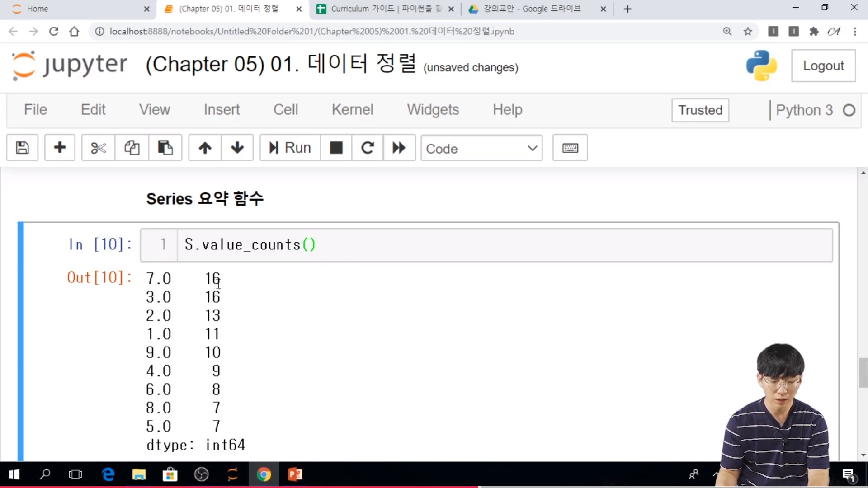Click the Logout button
The height and width of the screenshot is (488, 868).
pos(823,66)
